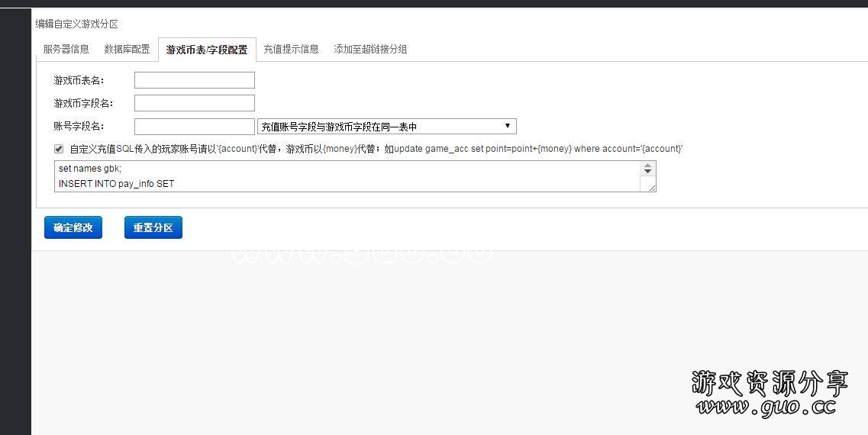Click the 账号字段名 field label
This screenshot has height=435, width=868.
coord(79,127)
